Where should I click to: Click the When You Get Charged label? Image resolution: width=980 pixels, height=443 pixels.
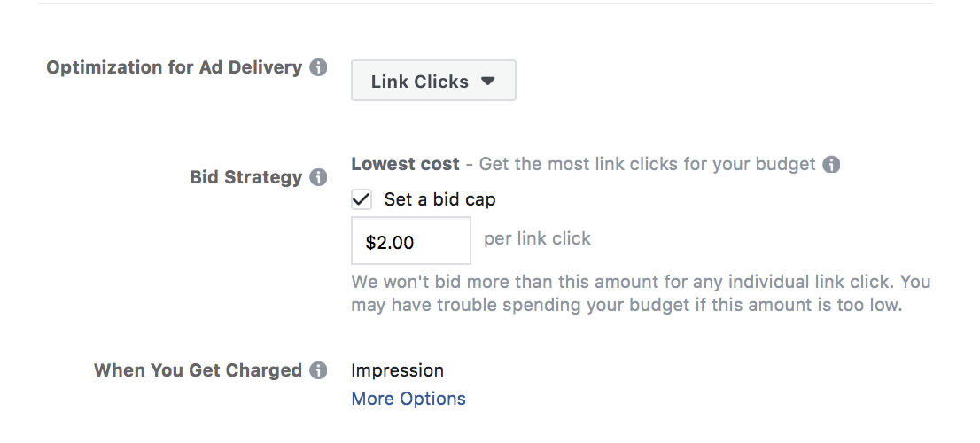pyautogui.click(x=198, y=370)
